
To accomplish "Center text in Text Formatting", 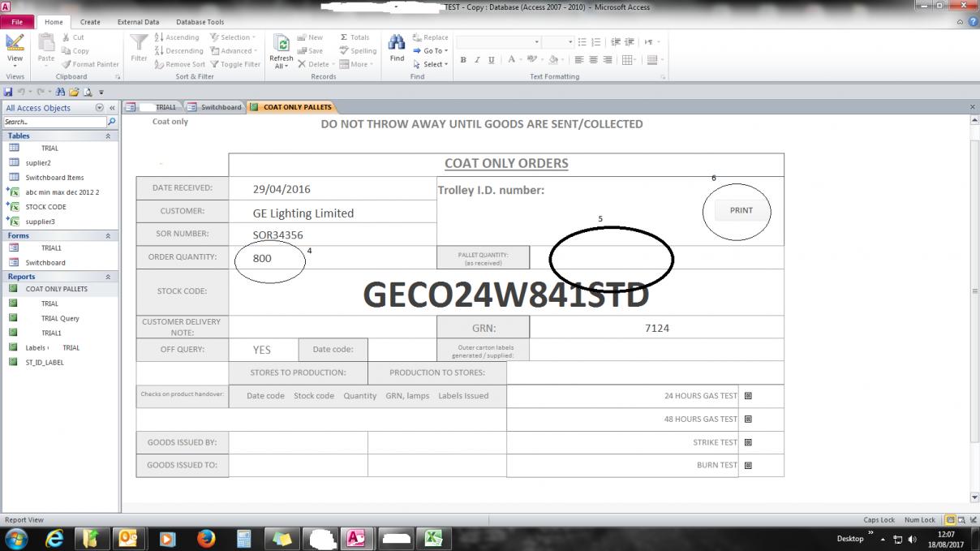I will click(x=593, y=60).
